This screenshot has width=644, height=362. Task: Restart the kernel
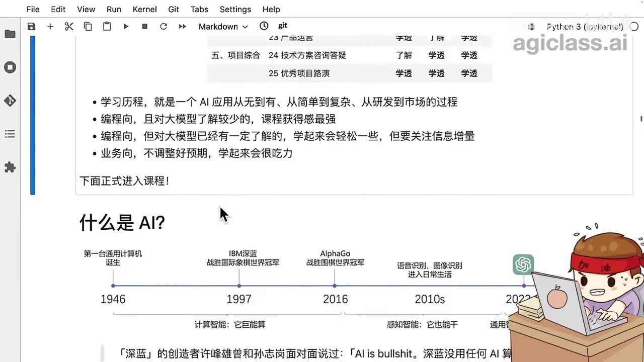pos(164,26)
